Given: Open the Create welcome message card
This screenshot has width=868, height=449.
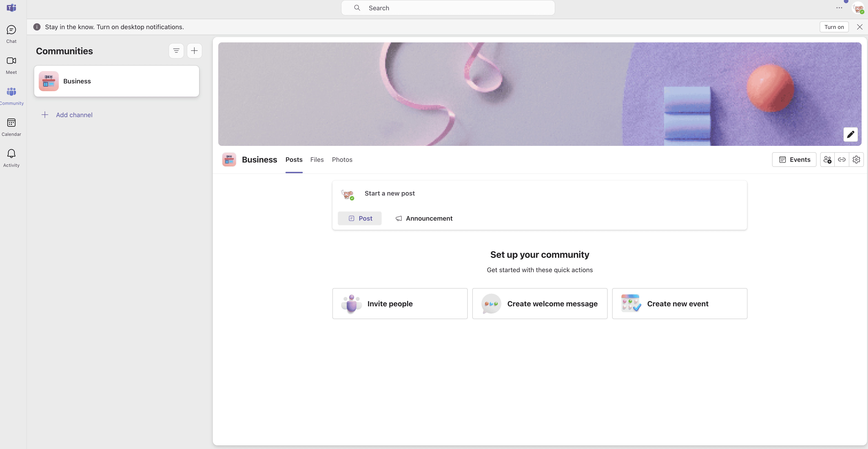Looking at the screenshot, I should 539,304.
